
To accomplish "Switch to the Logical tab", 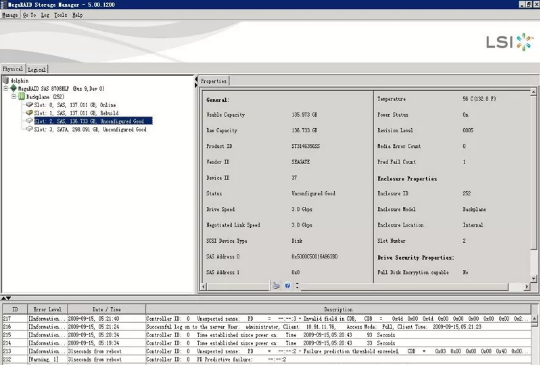I will point(37,69).
